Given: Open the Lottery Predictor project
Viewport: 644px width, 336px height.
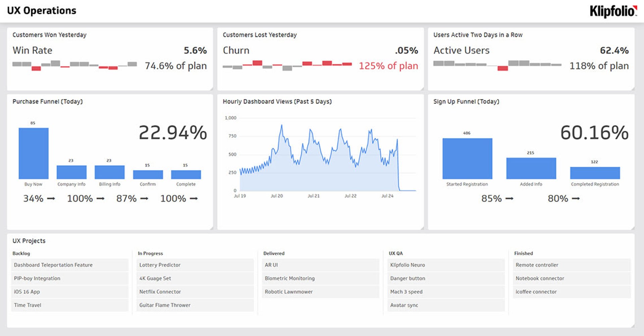Looking at the screenshot, I should coord(160,265).
